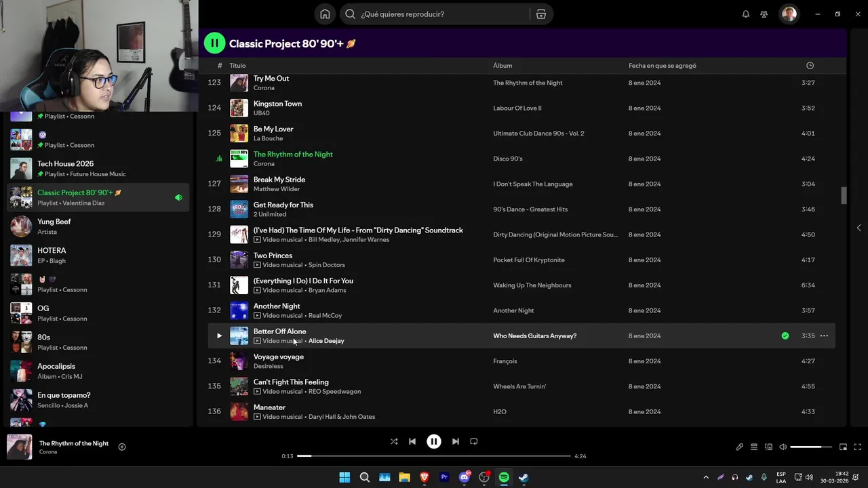
Task: Open Brave browser from taskbar
Action: click(x=425, y=477)
